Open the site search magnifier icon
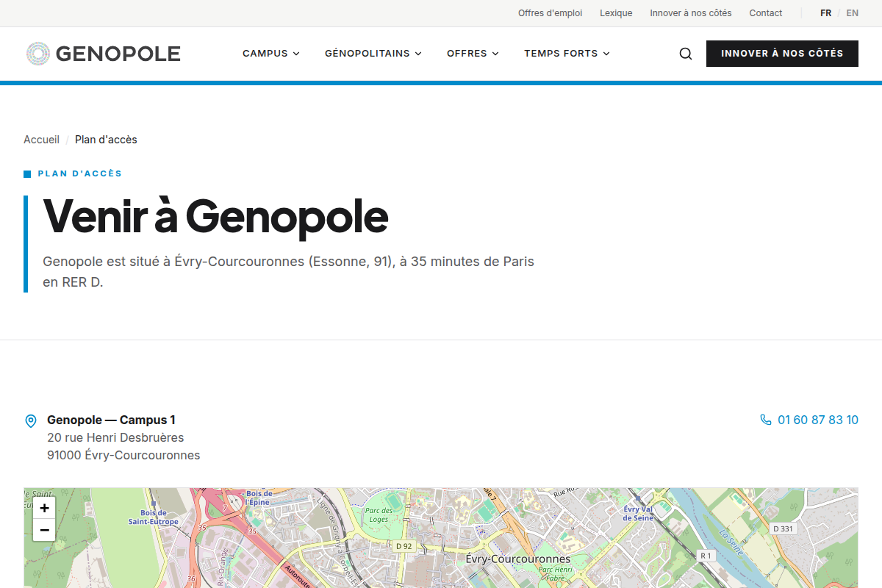Viewport: 882px width, 588px height. [x=686, y=54]
